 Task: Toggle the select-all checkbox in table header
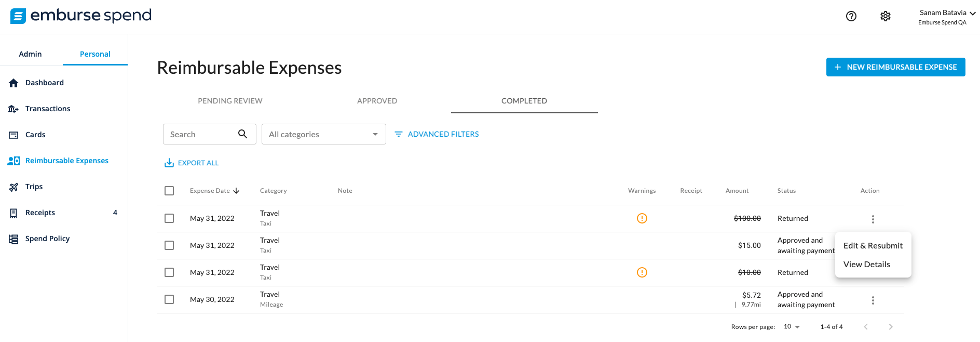(x=169, y=191)
